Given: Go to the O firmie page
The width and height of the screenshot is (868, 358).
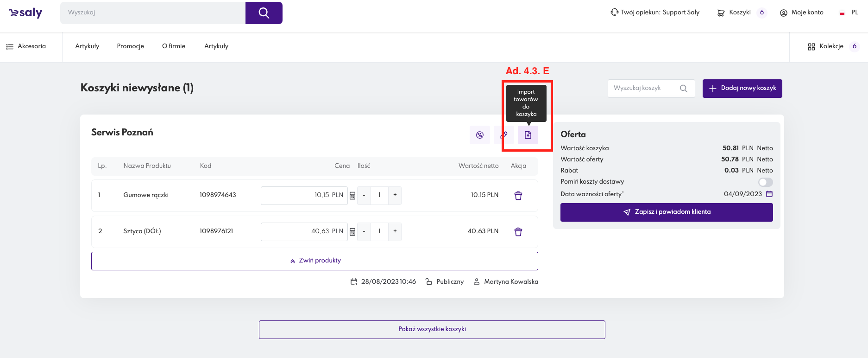Looking at the screenshot, I should 174,46.
